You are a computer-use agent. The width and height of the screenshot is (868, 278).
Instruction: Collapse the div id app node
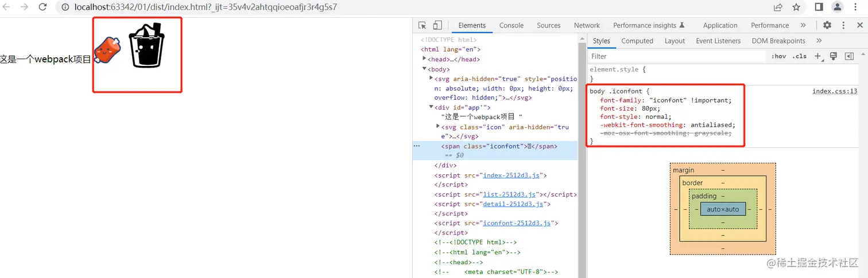tap(432, 107)
